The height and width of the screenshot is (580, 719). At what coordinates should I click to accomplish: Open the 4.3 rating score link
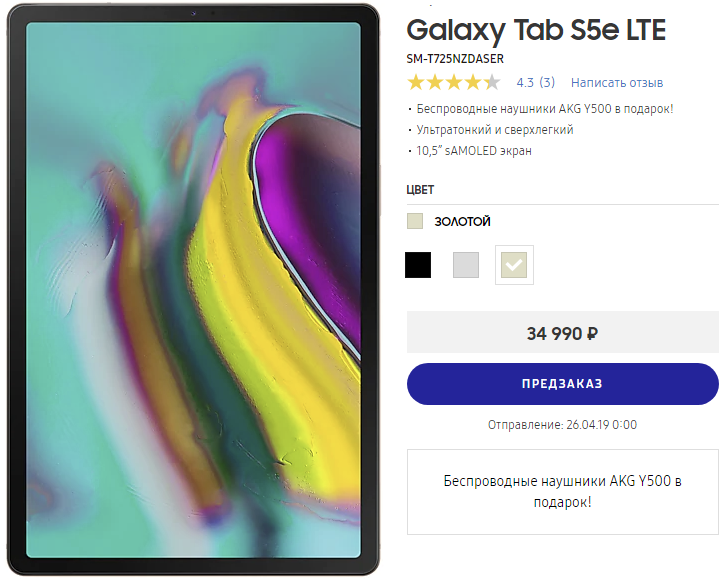(x=525, y=83)
